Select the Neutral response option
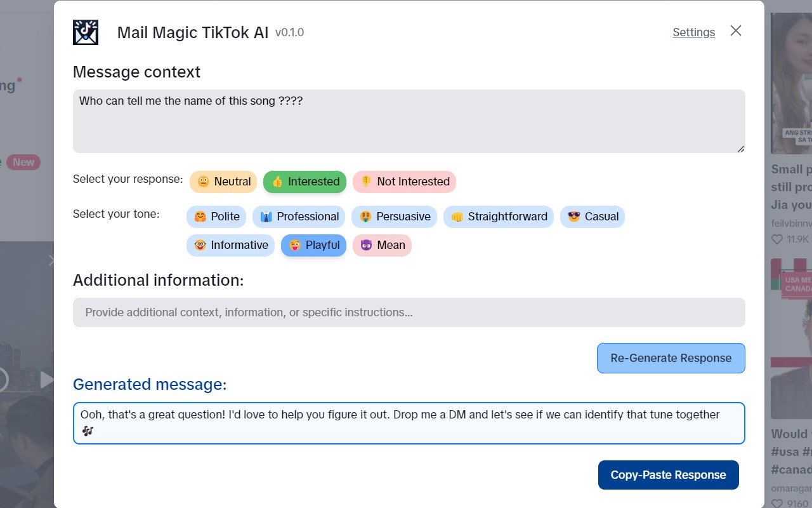This screenshot has width=812, height=508. point(223,182)
